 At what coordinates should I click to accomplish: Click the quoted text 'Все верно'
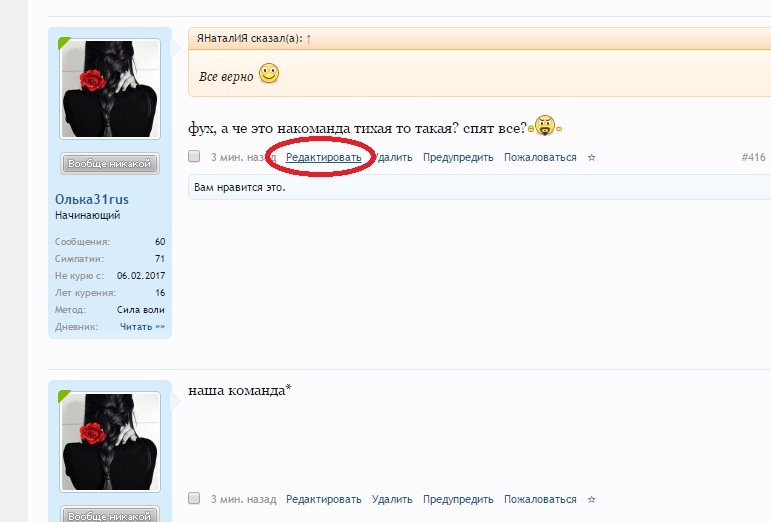pos(226,77)
